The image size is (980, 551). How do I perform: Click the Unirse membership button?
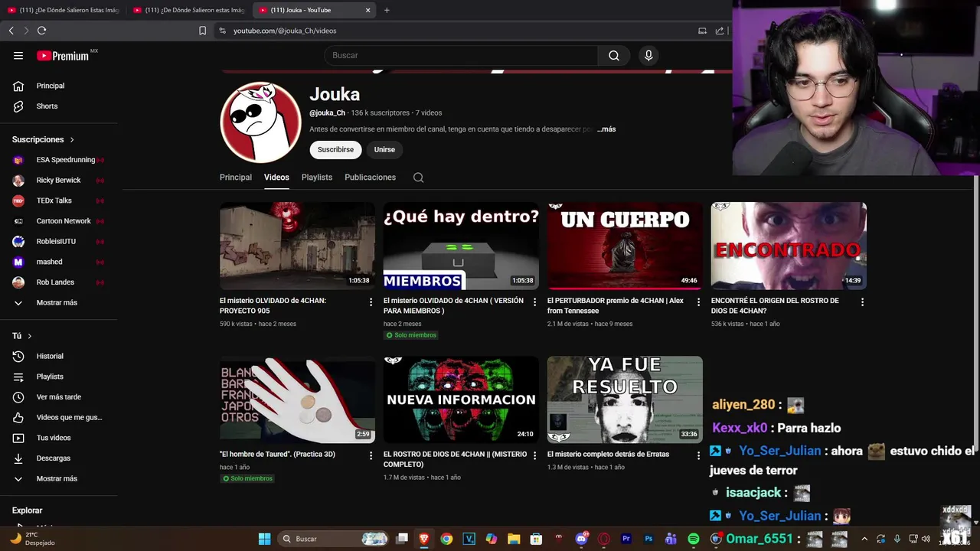pos(384,150)
